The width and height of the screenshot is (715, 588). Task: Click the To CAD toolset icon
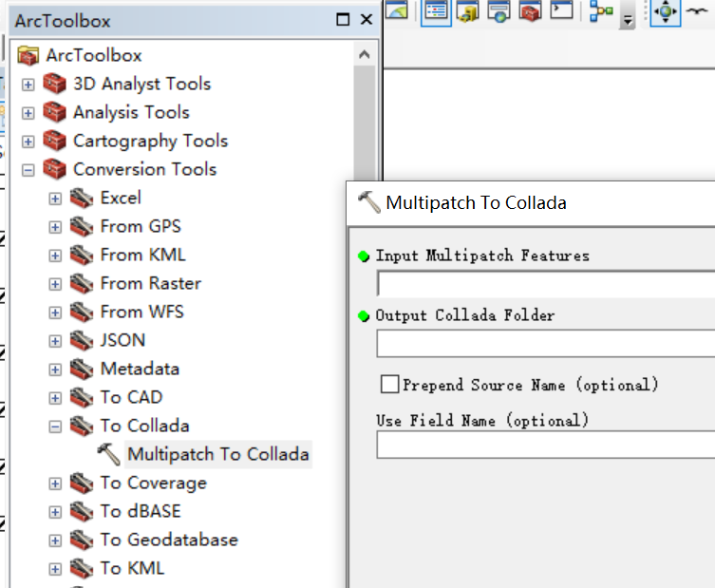tap(82, 397)
